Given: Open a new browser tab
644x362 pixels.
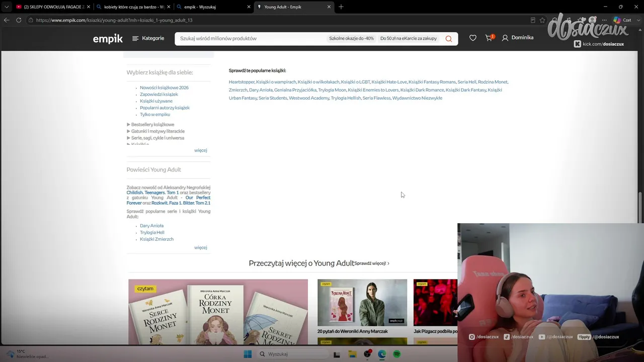Looking at the screenshot, I should point(341,7).
